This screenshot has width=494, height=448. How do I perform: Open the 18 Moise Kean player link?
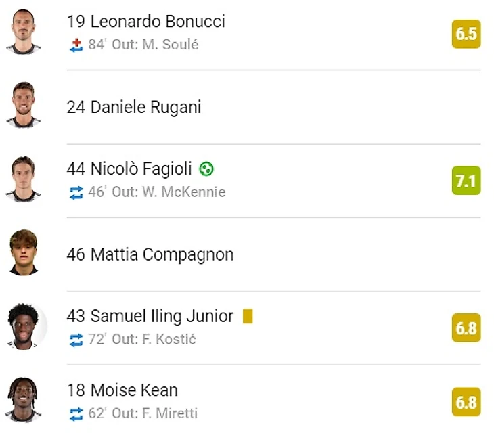[x=122, y=390]
